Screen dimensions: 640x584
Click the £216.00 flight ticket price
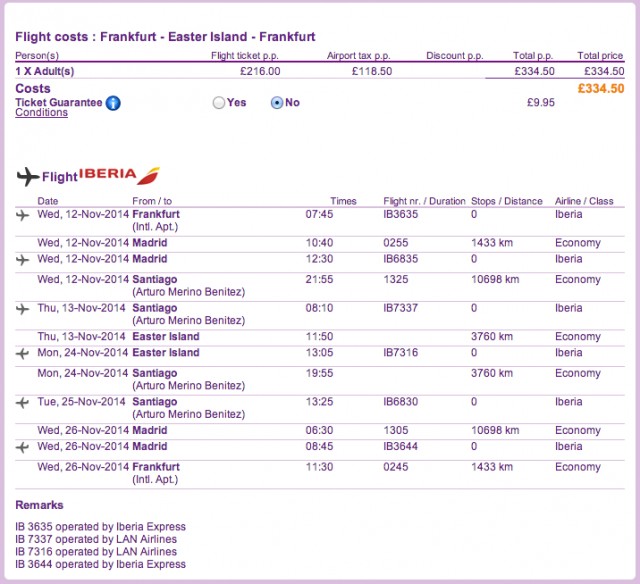tap(260, 71)
